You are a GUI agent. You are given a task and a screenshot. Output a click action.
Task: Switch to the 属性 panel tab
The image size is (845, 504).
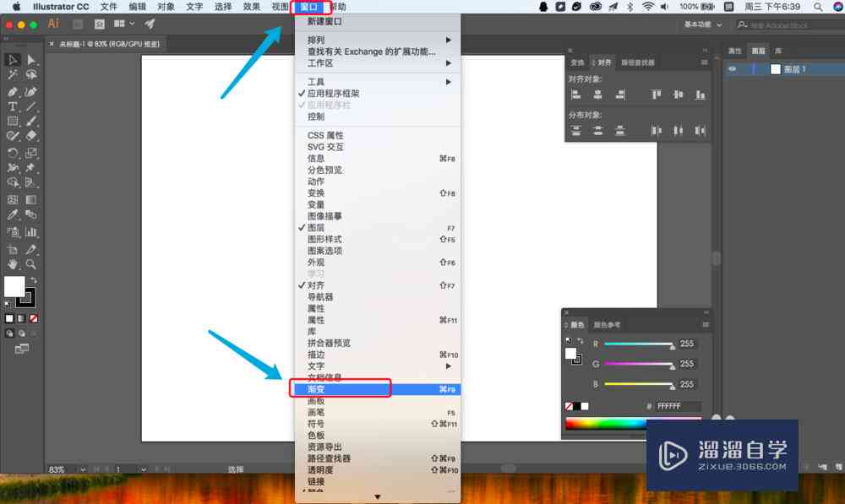[735, 51]
